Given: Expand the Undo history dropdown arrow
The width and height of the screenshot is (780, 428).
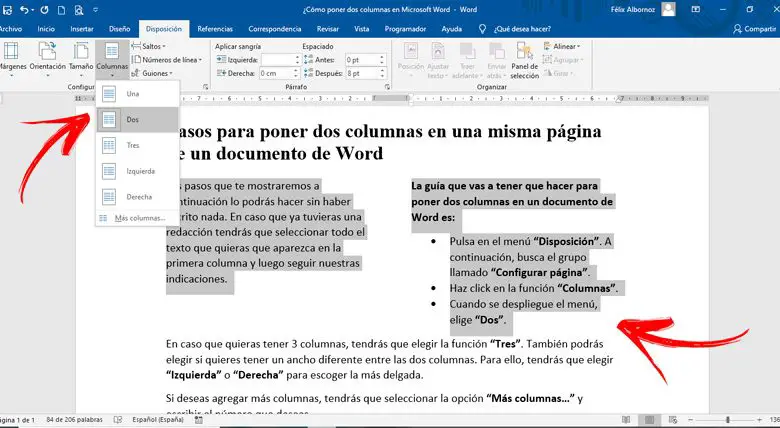Looking at the screenshot, I should pyautogui.click(x=33, y=9).
